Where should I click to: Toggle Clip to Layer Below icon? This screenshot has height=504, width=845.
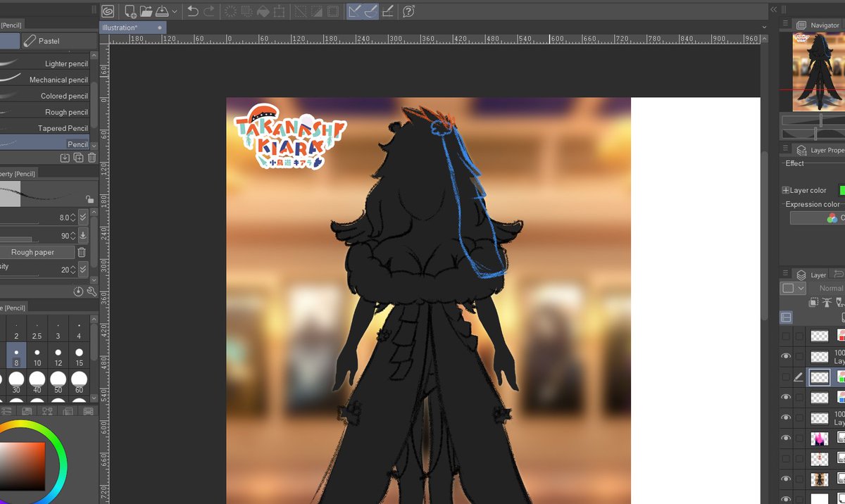pyautogui.click(x=813, y=303)
